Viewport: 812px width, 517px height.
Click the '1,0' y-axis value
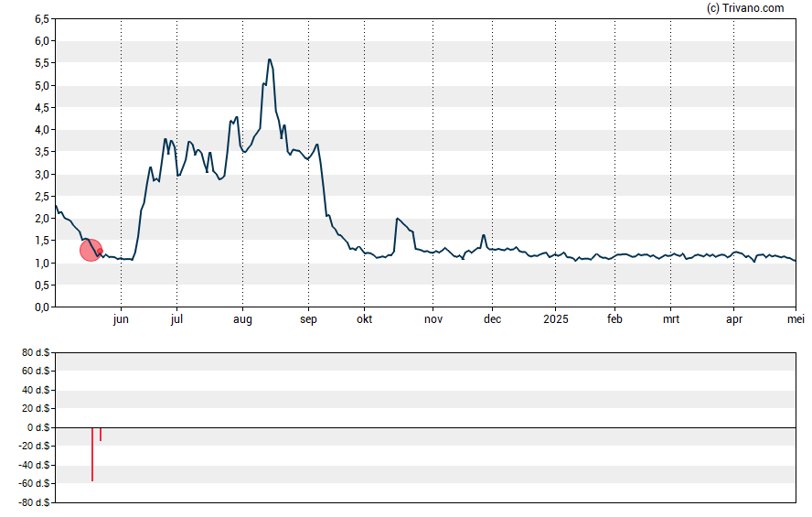tap(42, 263)
